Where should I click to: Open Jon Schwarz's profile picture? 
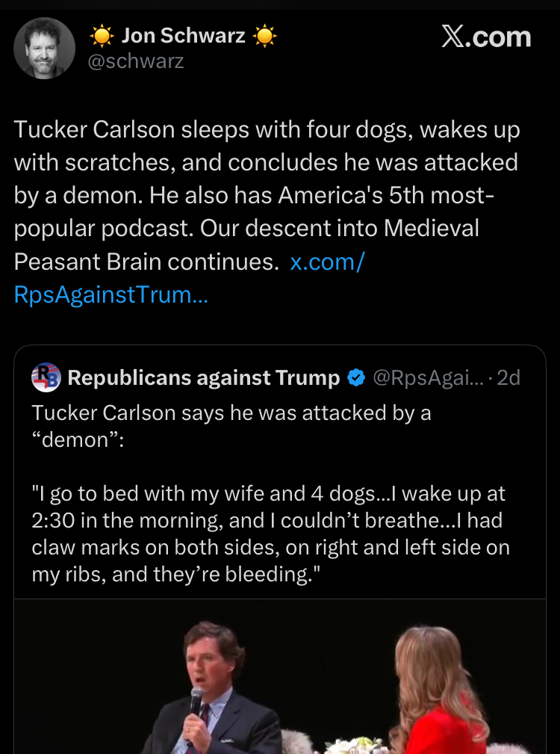(45, 48)
